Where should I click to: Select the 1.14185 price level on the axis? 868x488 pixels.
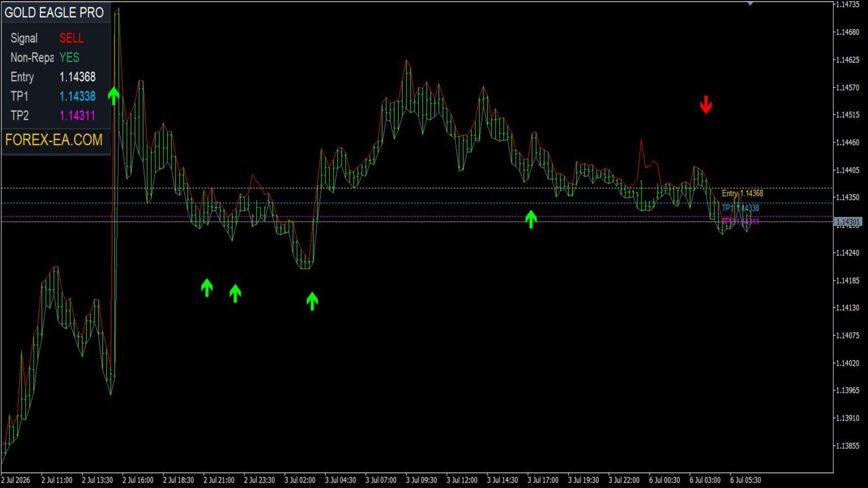click(847, 280)
